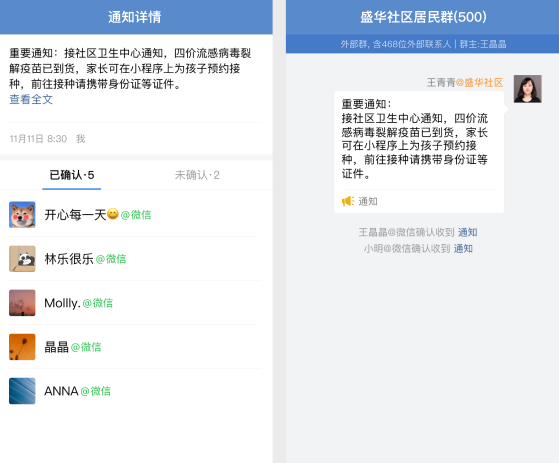Click the orange megaphone 通知 icon

tap(348, 201)
